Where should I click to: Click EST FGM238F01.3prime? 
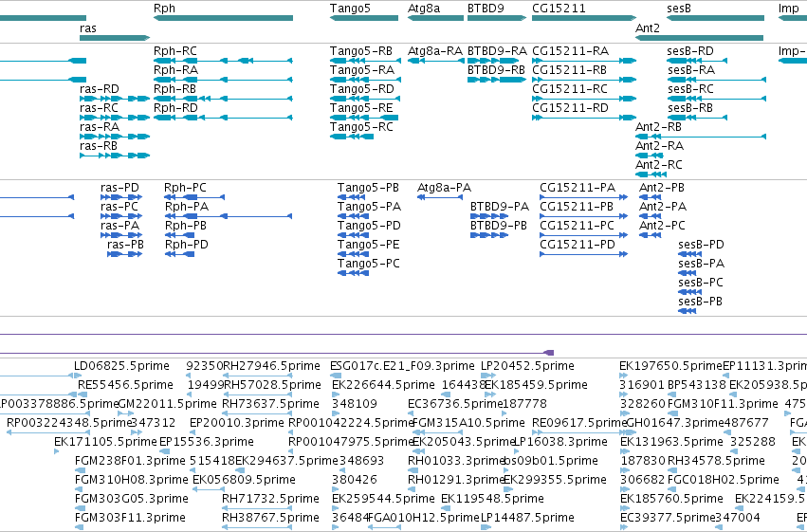[80, 470]
